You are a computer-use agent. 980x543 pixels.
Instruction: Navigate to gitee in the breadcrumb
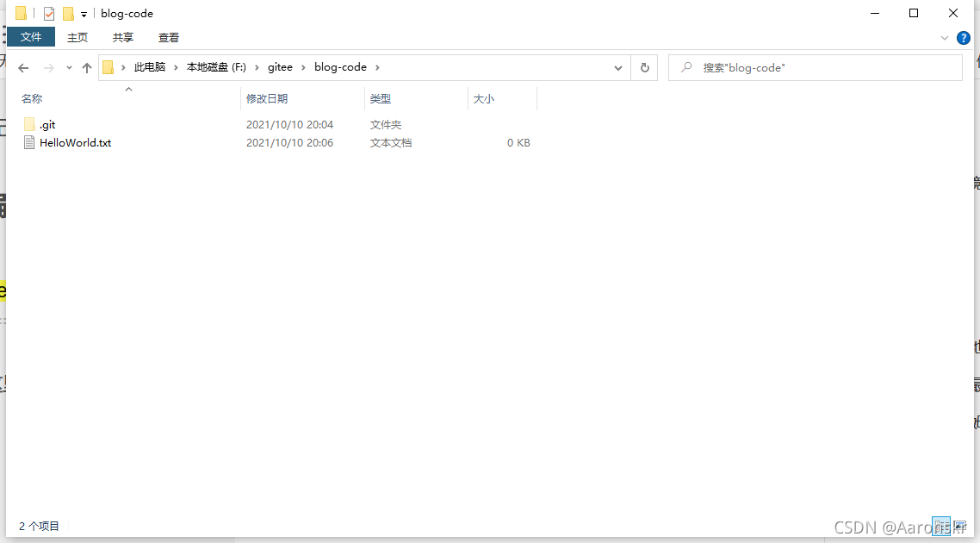(x=280, y=67)
